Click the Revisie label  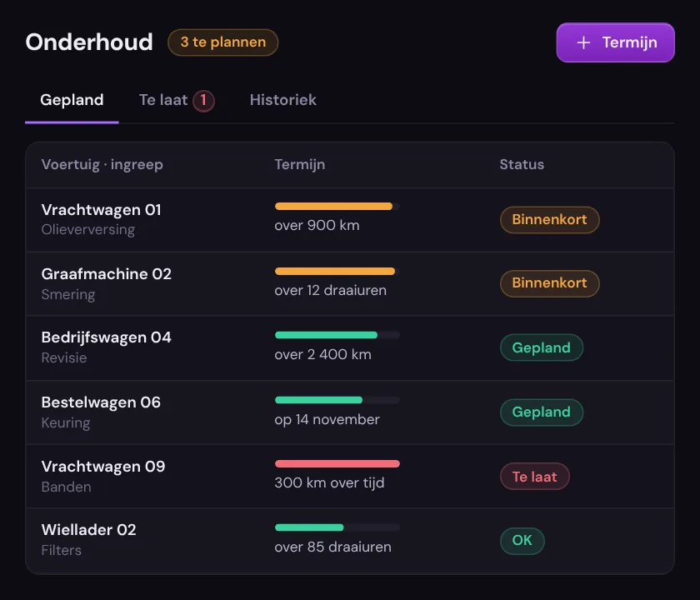64,358
